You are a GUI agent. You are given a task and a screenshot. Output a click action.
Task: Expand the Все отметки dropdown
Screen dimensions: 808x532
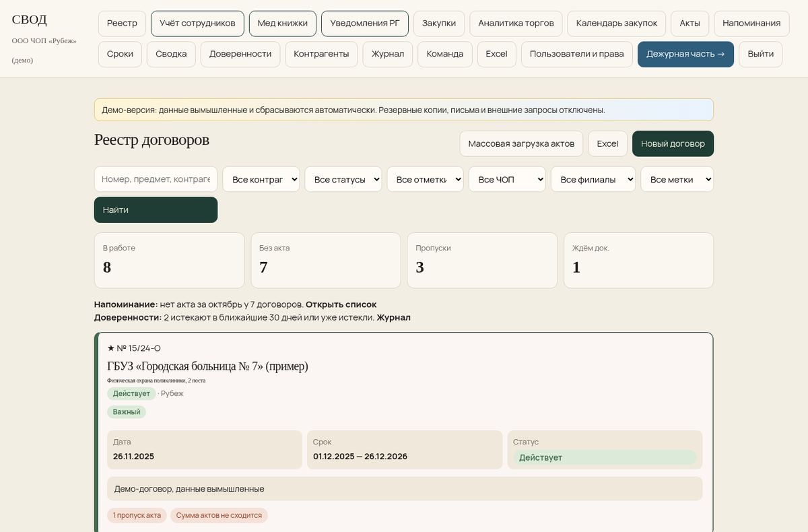click(x=426, y=179)
